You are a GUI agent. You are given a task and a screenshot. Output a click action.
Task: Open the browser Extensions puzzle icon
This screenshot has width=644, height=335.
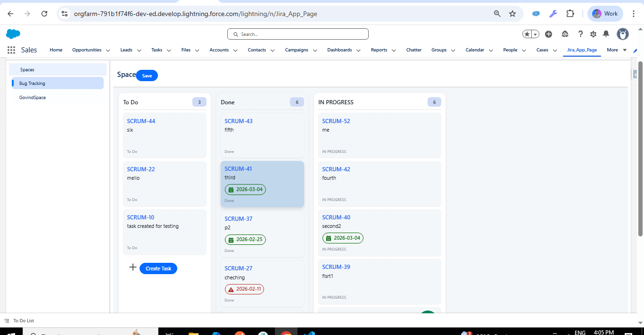tap(570, 14)
